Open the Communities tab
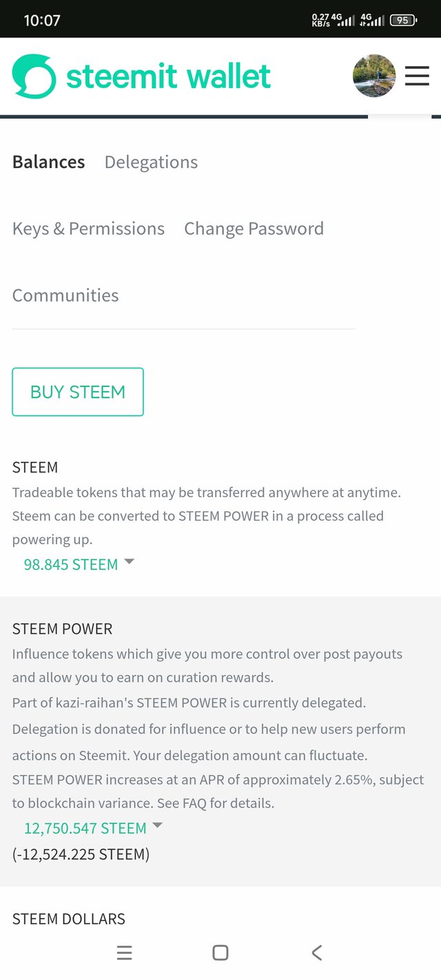 tap(65, 295)
